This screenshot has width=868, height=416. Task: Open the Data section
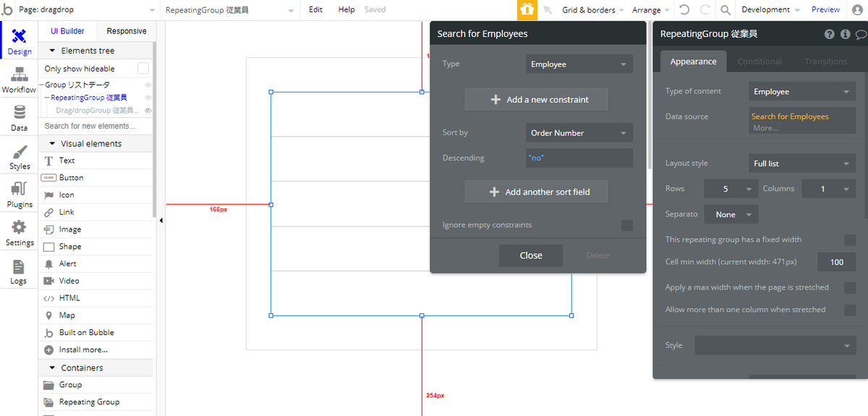19,119
